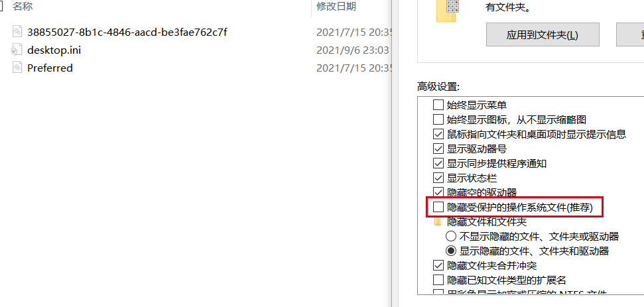The image size is (644, 307).
Task: Click desktop.ini file name
Action: point(54,50)
